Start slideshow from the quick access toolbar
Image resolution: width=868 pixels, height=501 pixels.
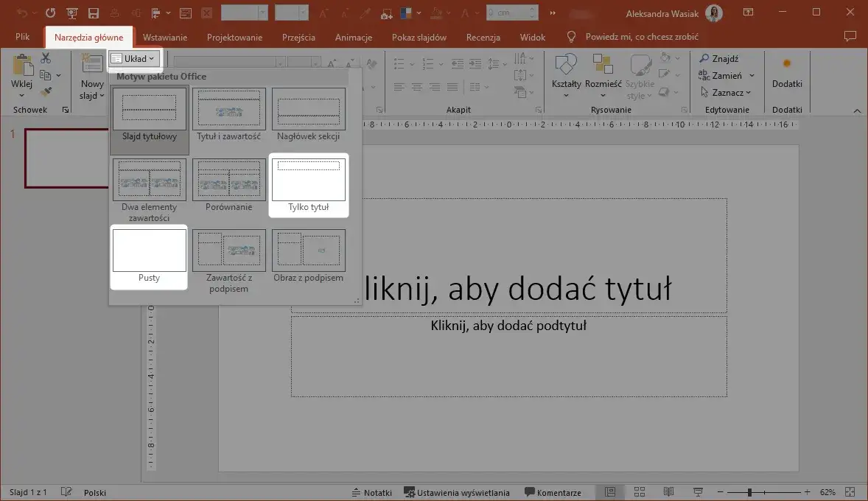pyautogui.click(x=72, y=13)
